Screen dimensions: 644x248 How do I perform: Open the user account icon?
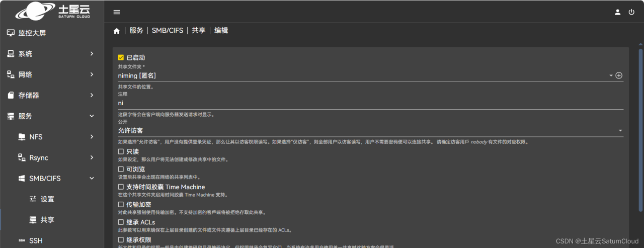point(618,12)
